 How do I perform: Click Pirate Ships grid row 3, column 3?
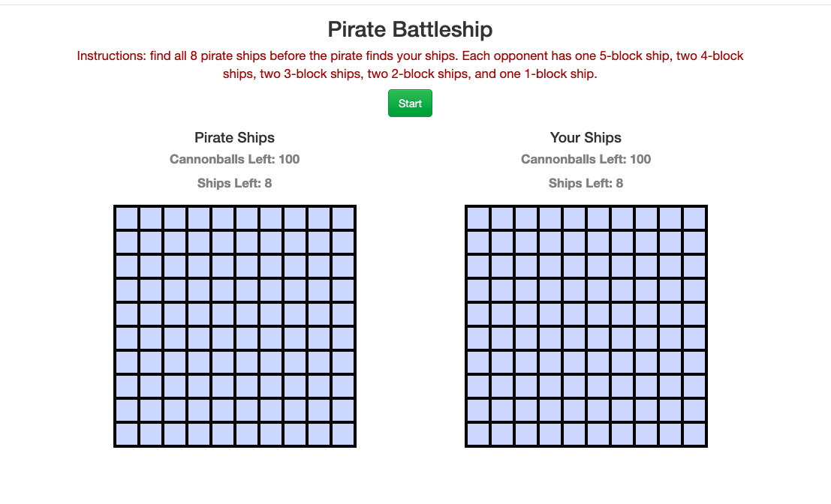pos(175,266)
